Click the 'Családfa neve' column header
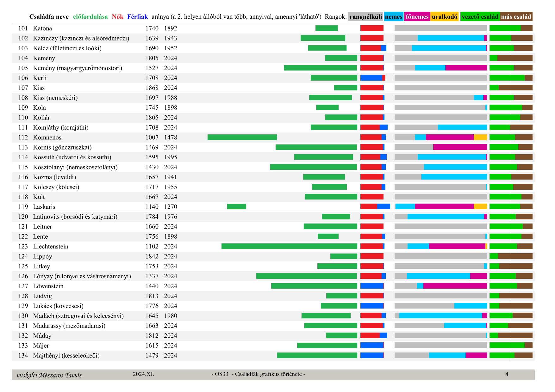This screenshot has width=555, height=392. tap(49, 17)
